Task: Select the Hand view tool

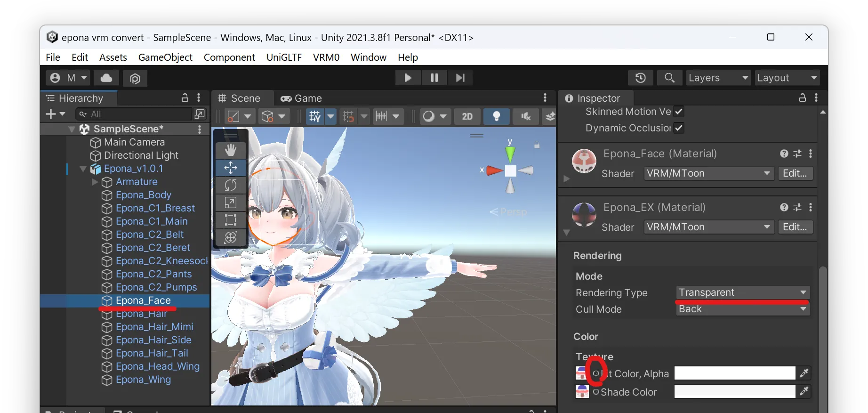Action: tap(231, 150)
